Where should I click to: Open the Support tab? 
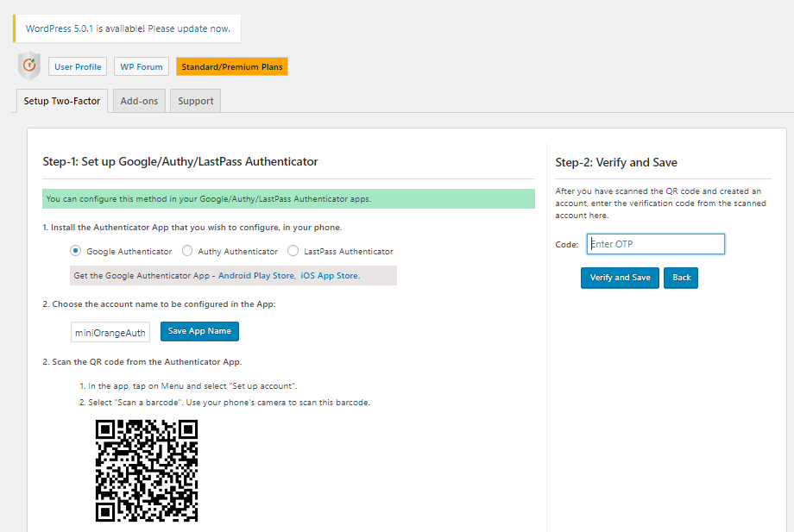pyautogui.click(x=195, y=101)
